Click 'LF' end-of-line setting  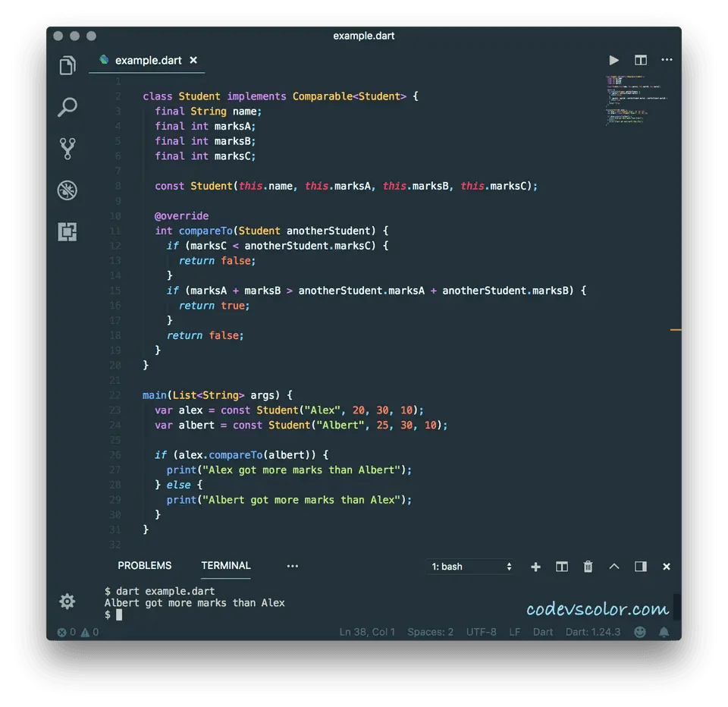click(514, 632)
